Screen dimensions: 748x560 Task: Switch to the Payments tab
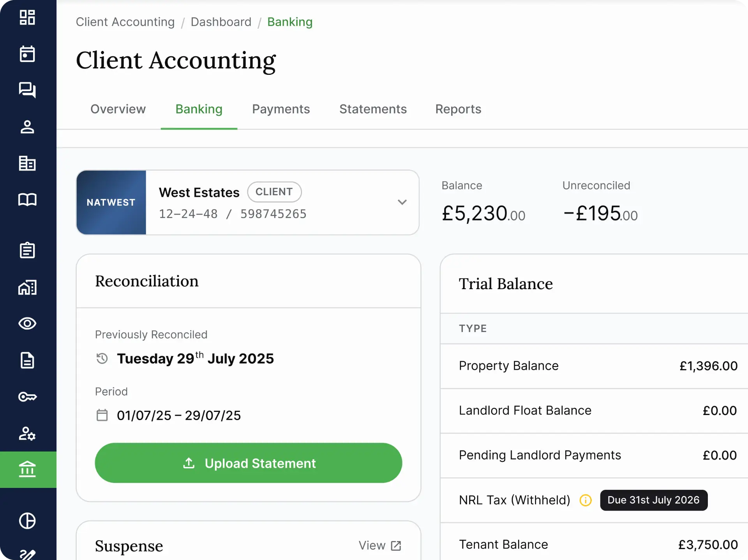(281, 109)
